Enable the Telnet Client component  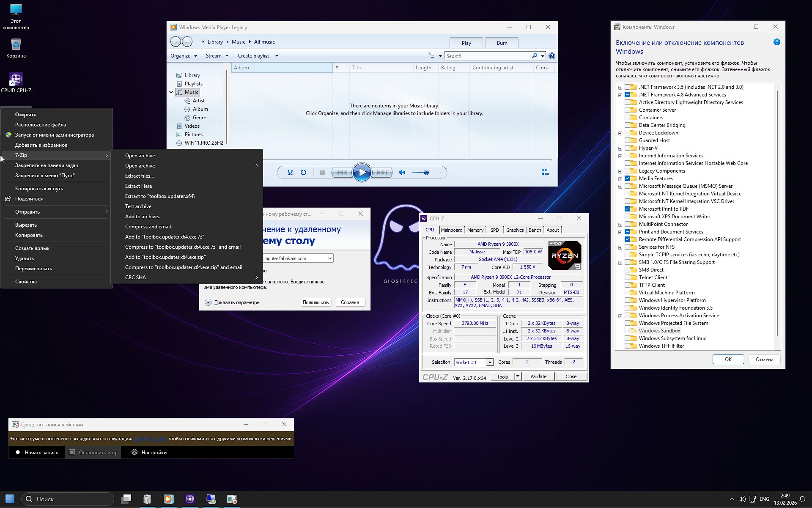tap(627, 277)
